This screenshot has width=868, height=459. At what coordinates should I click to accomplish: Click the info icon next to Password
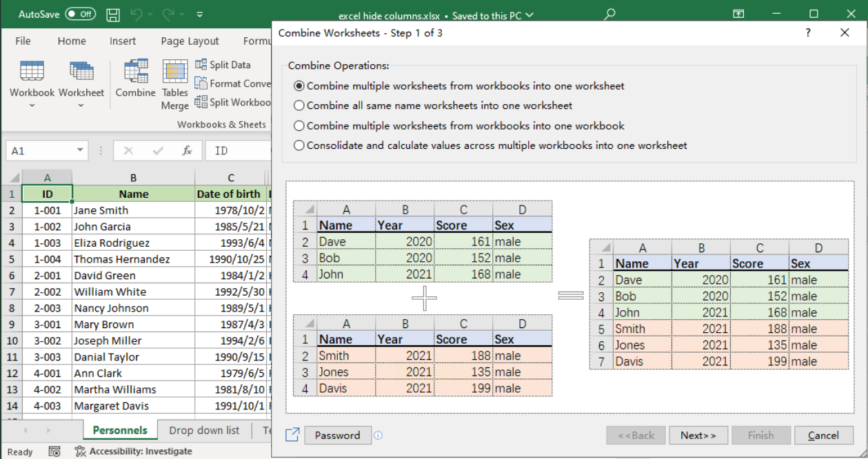tap(378, 435)
